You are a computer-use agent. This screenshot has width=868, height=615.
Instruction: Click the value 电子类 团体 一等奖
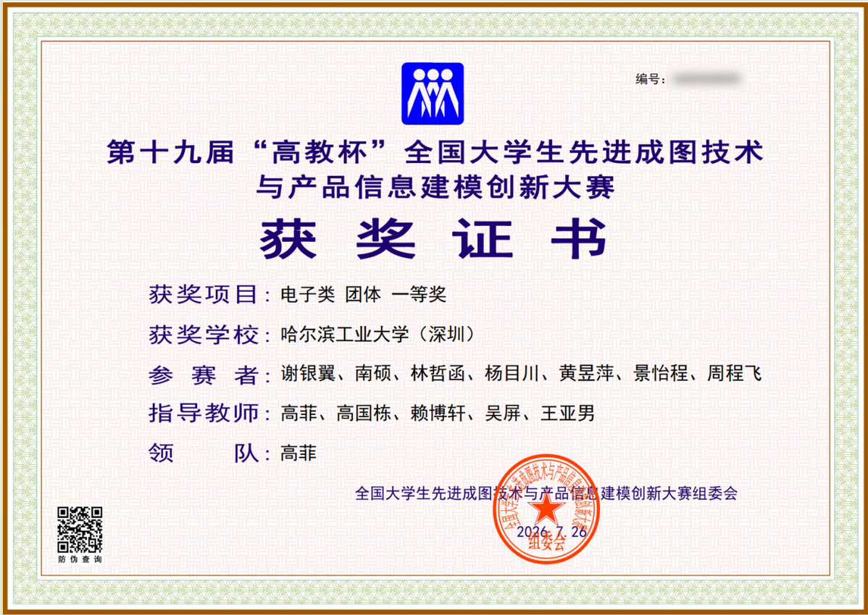363,295
